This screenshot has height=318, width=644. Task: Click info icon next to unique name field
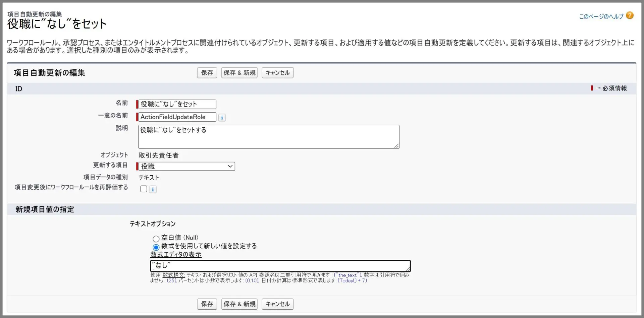pyautogui.click(x=222, y=118)
